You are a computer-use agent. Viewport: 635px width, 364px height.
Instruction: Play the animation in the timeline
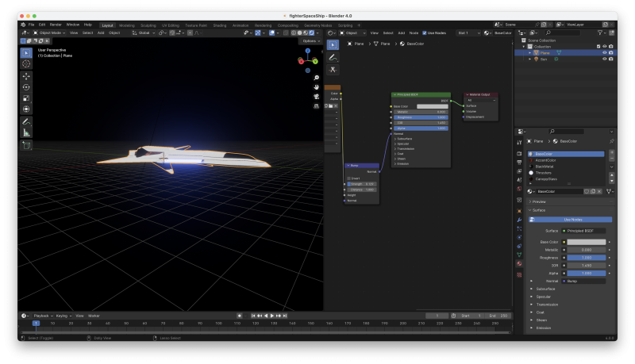point(272,316)
